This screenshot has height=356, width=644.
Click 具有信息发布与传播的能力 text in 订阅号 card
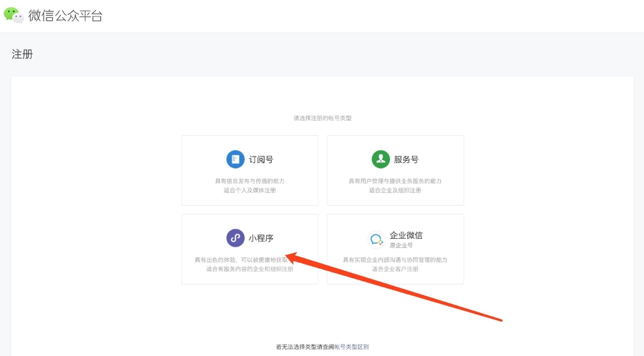click(x=250, y=181)
